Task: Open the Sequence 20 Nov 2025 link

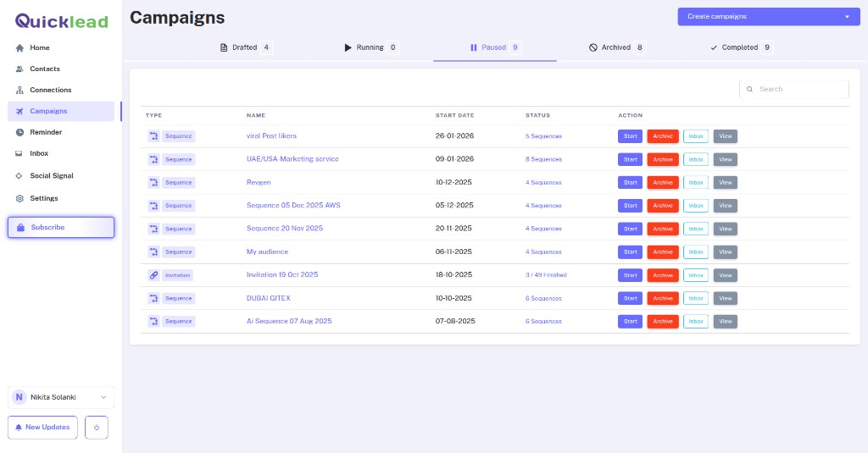Action: pos(285,229)
